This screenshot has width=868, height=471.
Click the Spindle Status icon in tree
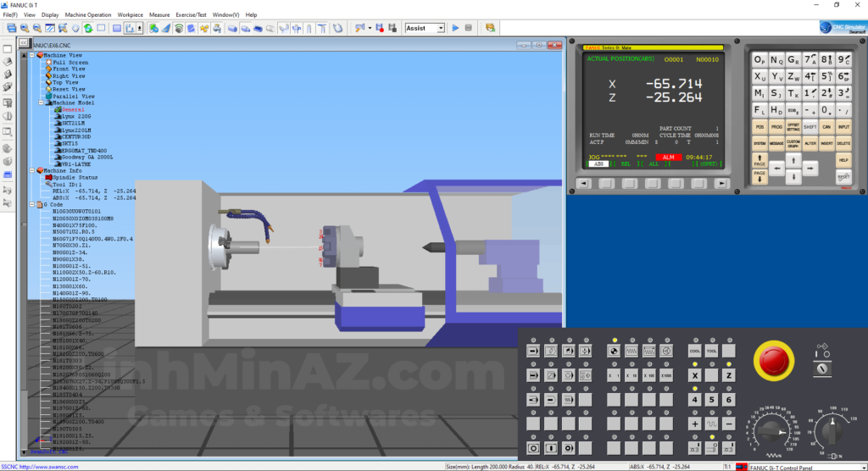(48, 178)
